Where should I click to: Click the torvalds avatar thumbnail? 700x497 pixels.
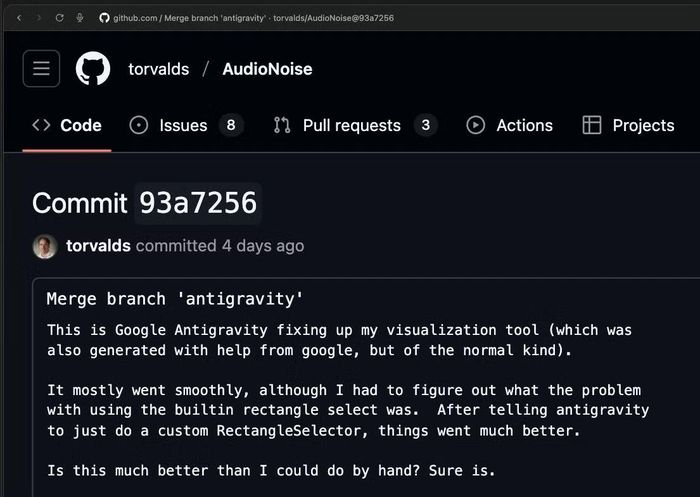pos(45,246)
